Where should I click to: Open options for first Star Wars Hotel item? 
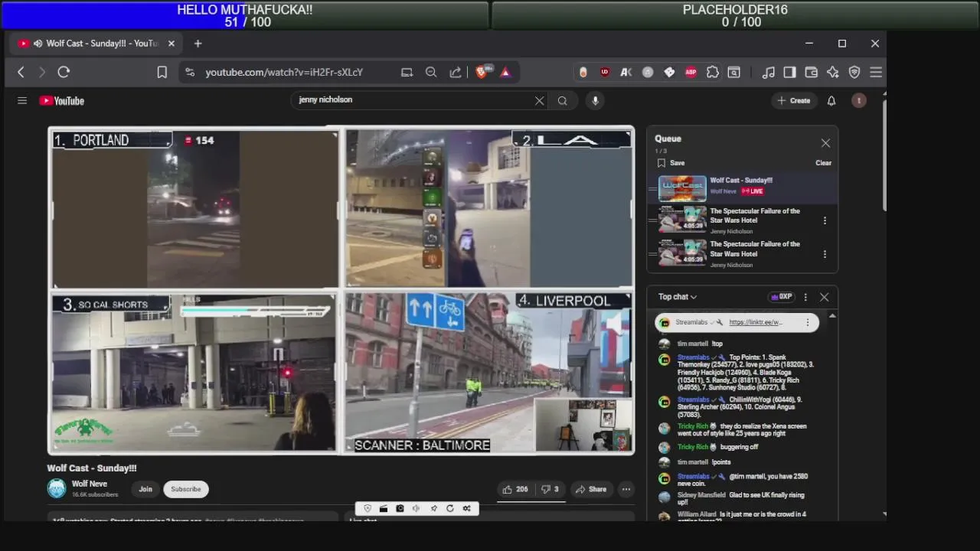coord(825,220)
